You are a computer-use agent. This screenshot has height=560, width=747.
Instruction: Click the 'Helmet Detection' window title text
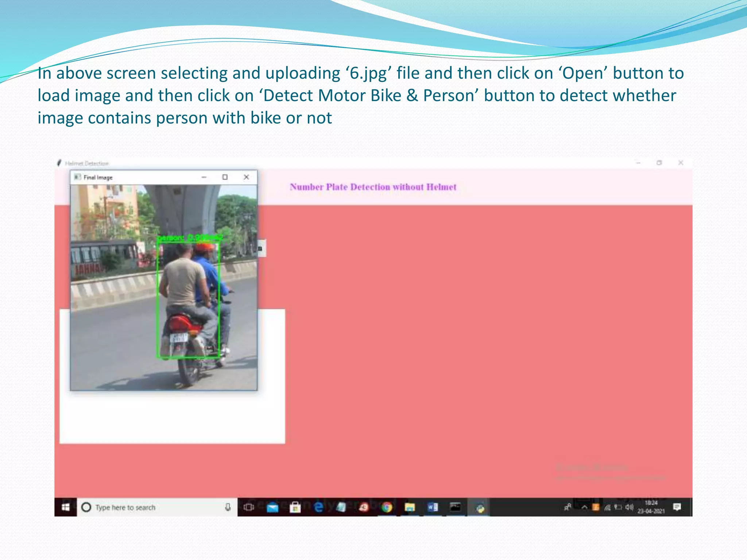87,163
